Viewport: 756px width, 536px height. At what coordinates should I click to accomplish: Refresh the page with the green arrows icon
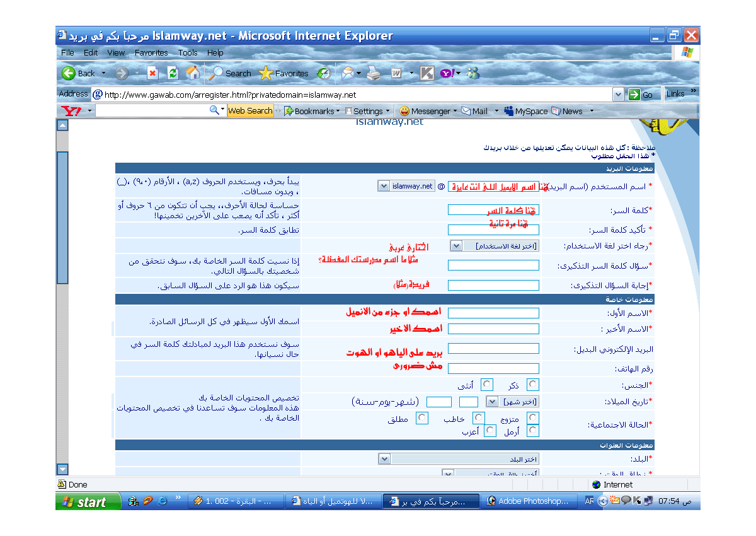coord(172,73)
